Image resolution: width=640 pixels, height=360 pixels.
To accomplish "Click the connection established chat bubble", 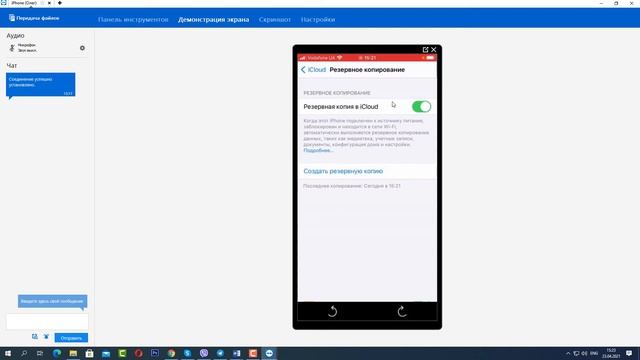I will tap(40, 84).
